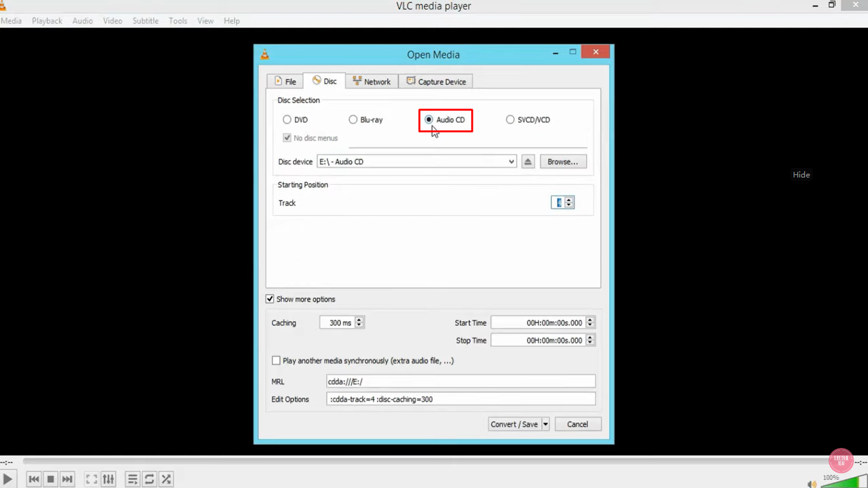Maximize the Open Media dialog
The image size is (868, 488).
click(x=573, y=52)
